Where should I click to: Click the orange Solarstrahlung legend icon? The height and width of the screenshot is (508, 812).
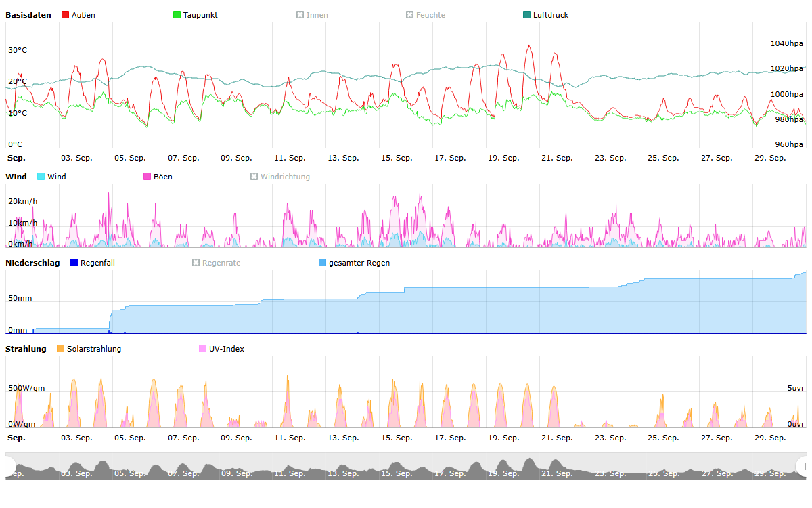click(61, 349)
